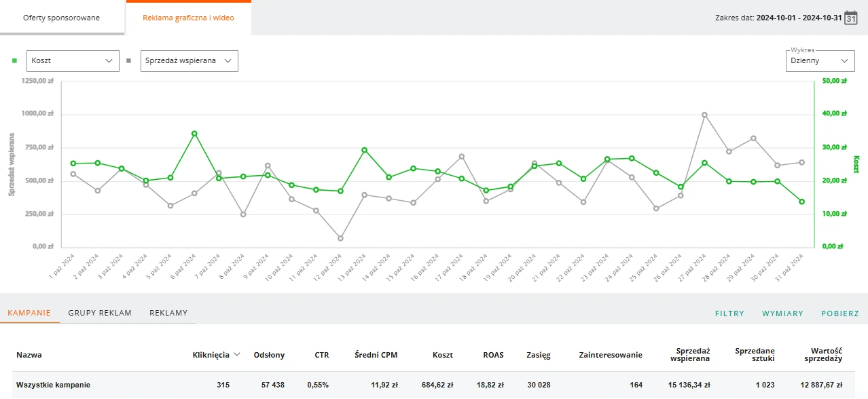Open the date range calendar icon

pyautogui.click(x=850, y=18)
